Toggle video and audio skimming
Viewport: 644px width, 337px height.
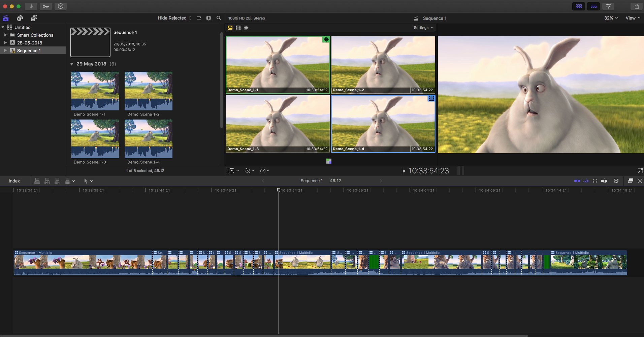577,181
